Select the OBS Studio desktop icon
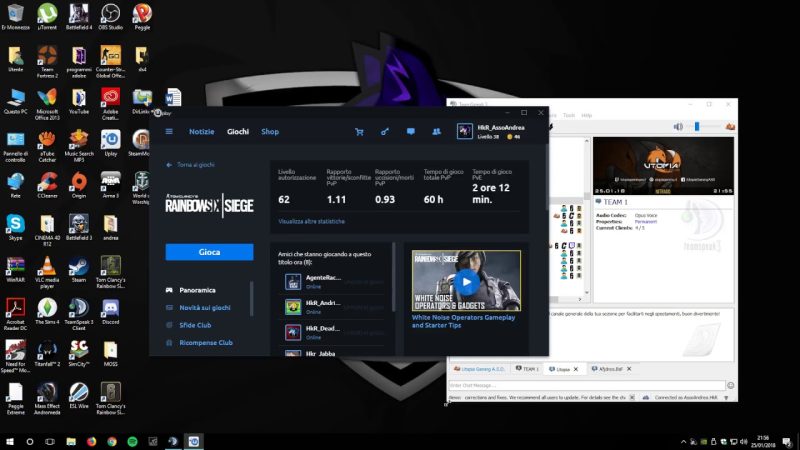The image size is (800, 450). coord(110,16)
